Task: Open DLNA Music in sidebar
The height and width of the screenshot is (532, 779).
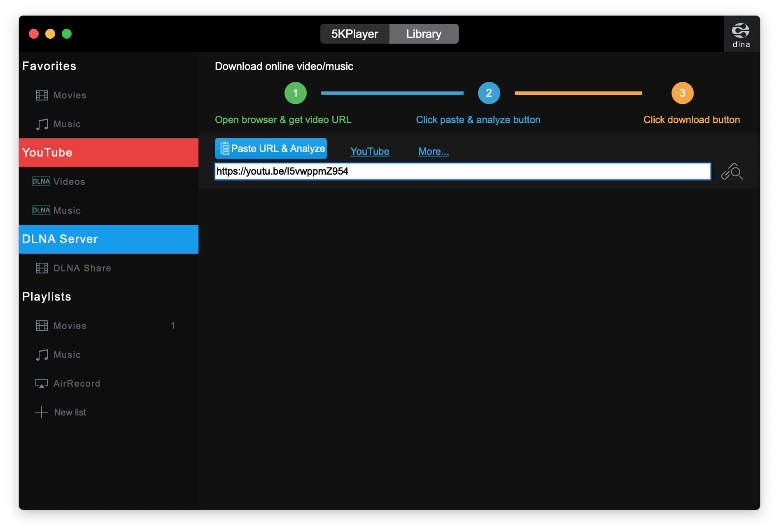Action: pos(109,210)
